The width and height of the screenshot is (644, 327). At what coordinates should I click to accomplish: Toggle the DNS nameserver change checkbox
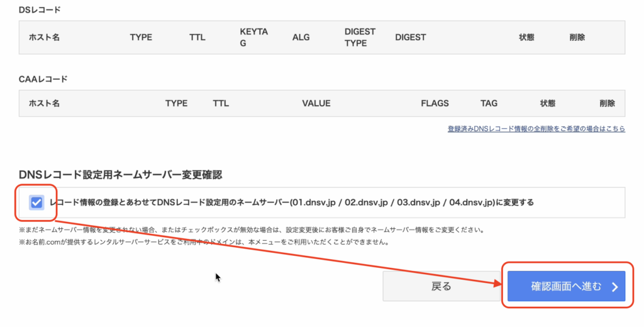tap(36, 202)
